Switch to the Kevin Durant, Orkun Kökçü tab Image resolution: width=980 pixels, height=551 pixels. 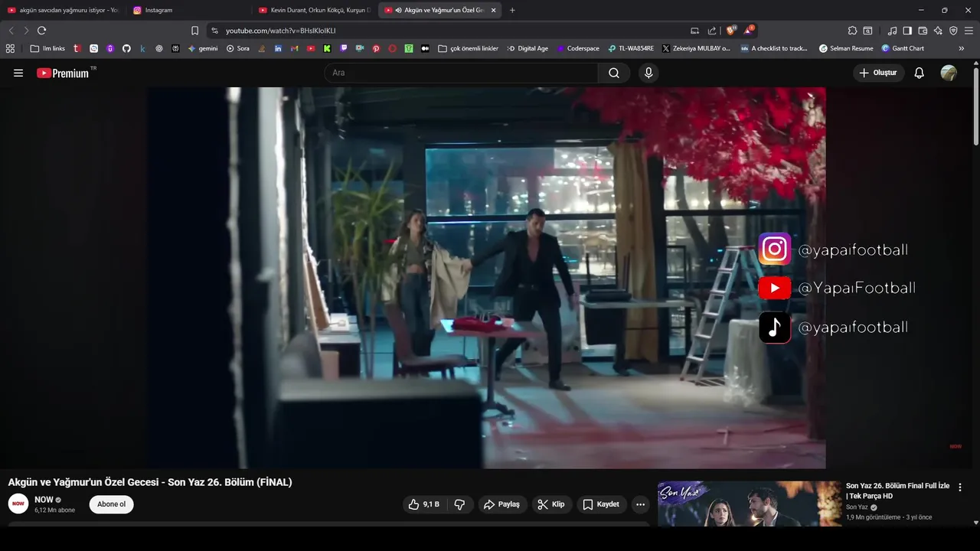314,10
